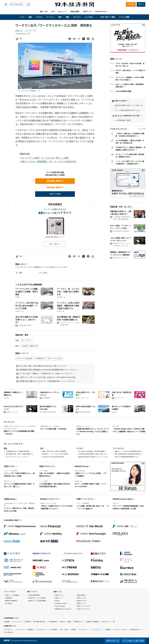This screenshot has width=149, height=644.
Task: Click 有料会員に登録する button
Action: [55, 181]
